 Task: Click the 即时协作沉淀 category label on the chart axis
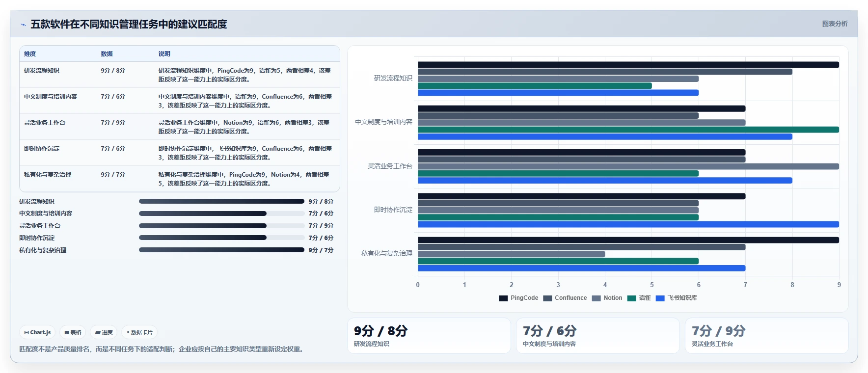393,210
